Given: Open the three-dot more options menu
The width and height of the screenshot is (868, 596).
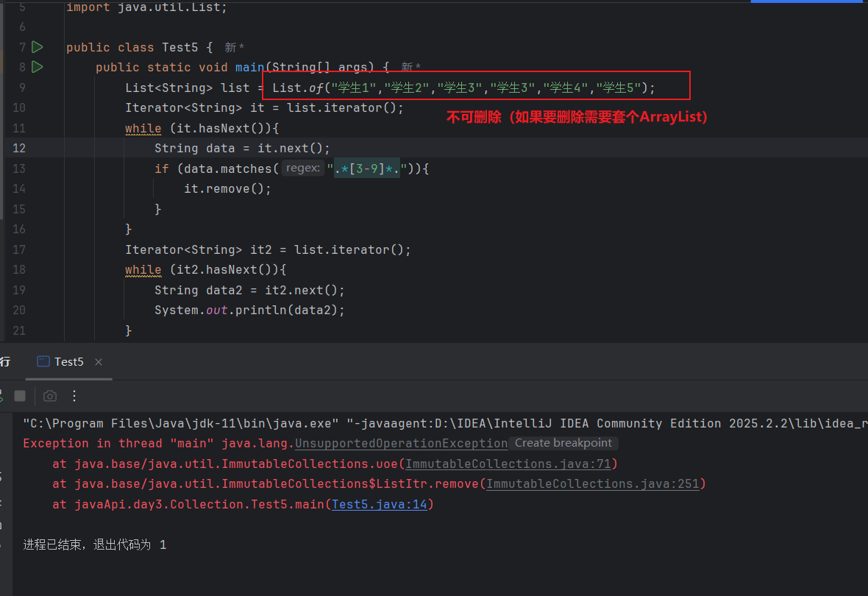Looking at the screenshot, I should point(74,396).
